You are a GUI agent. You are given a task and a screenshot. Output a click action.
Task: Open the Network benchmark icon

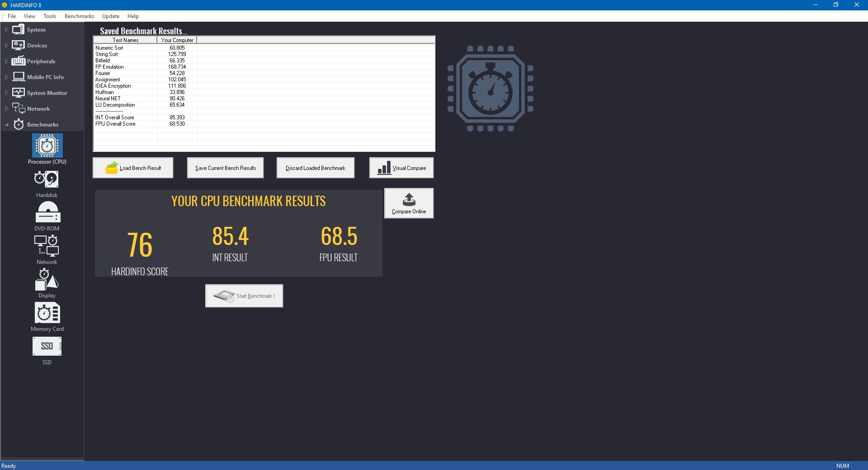(x=47, y=245)
